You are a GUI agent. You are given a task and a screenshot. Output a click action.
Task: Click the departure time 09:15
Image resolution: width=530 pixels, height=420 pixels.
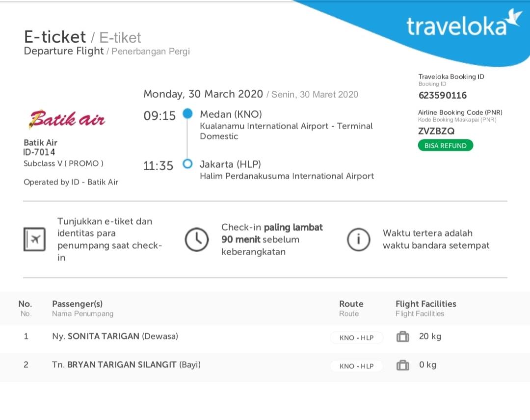tap(159, 116)
